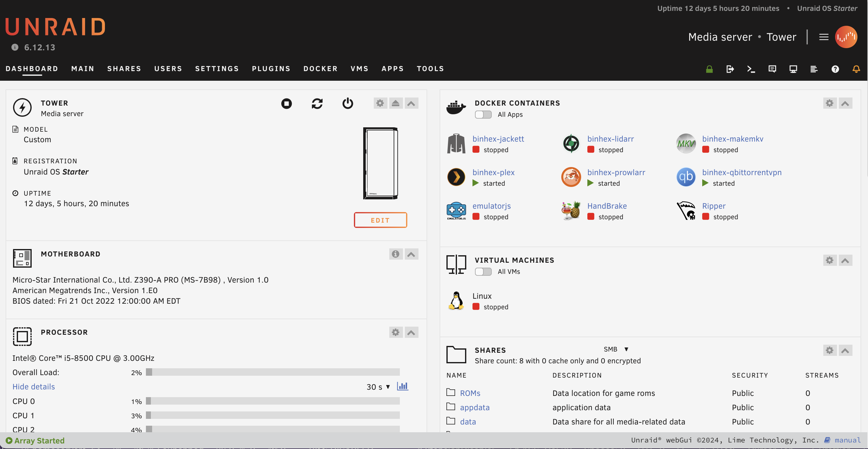868x449 pixels.
Task: Click the reboot server icon
Action: point(317,103)
